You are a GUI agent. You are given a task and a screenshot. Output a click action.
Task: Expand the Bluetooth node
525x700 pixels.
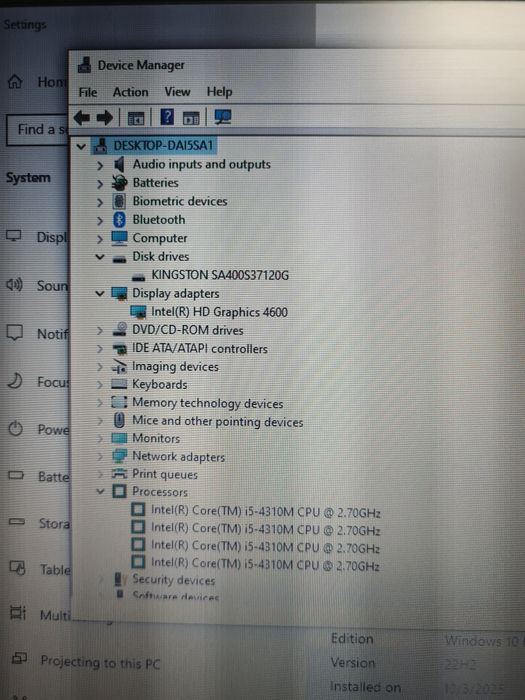(100, 221)
